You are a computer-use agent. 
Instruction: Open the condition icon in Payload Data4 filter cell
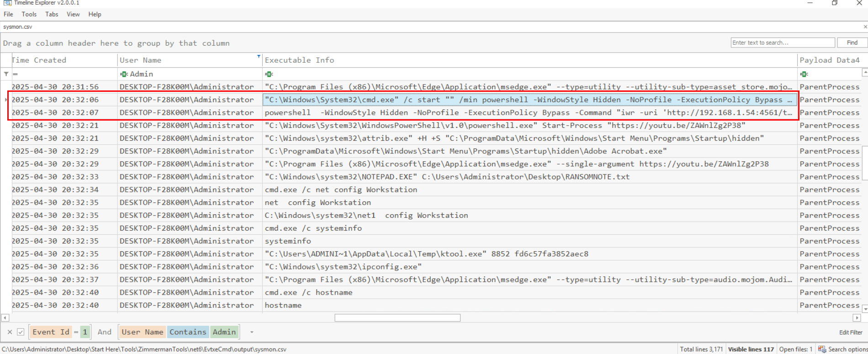click(804, 74)
